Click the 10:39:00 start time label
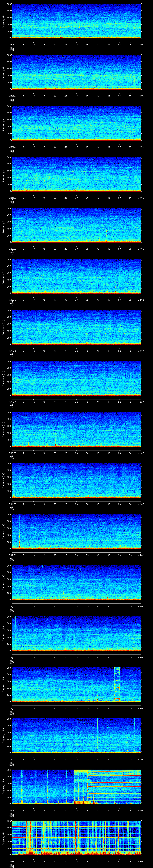 [x=12, y=402]
